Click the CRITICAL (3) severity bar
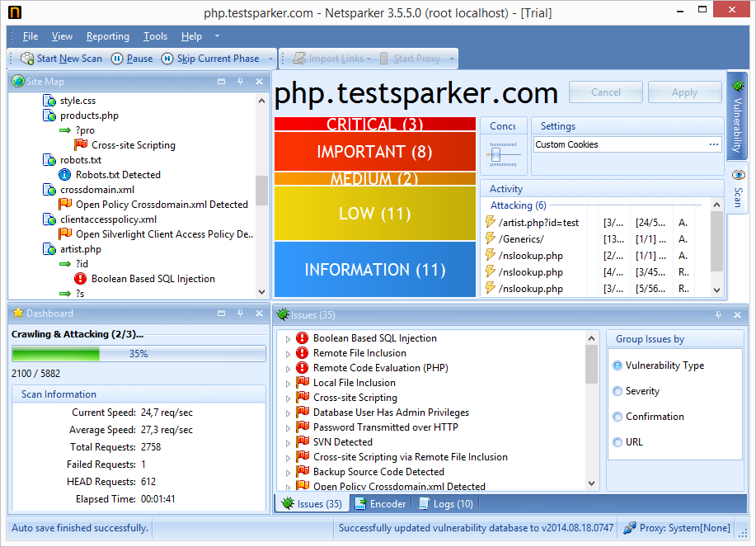Viewport: 756px width, 547px height. [375, 124]
